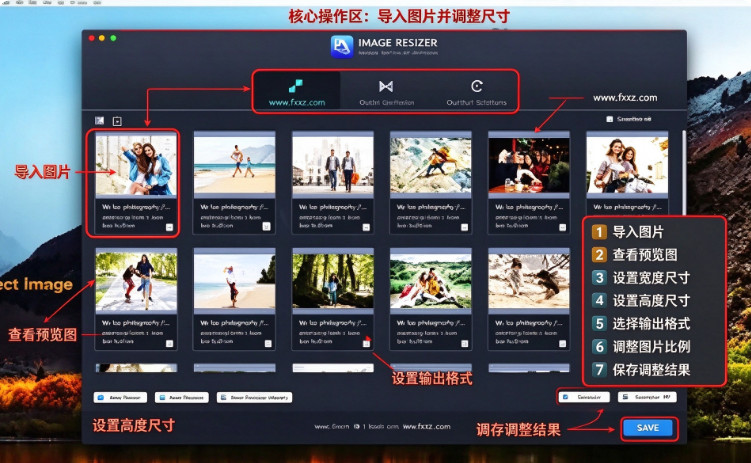Click corner icon on lone beach person card
The image size is (751, 463).
pos(268,344)
